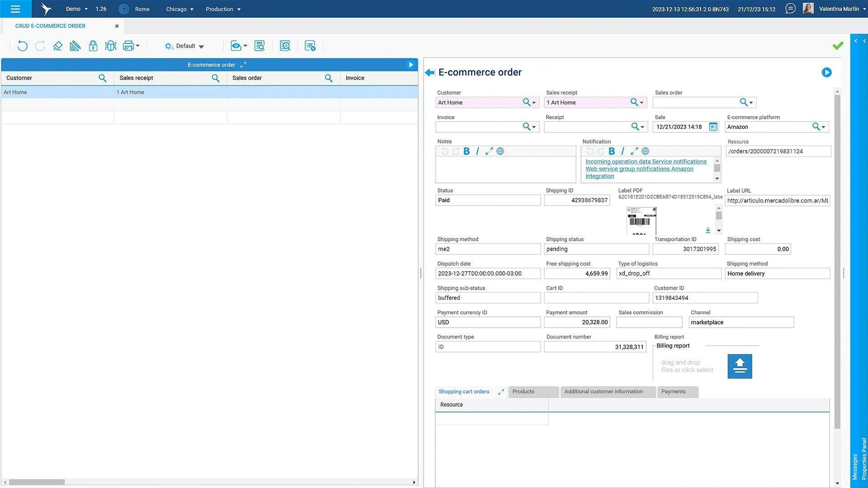
Task: Open the Chicago dropdown in the top bar
Action: (179, 9)
